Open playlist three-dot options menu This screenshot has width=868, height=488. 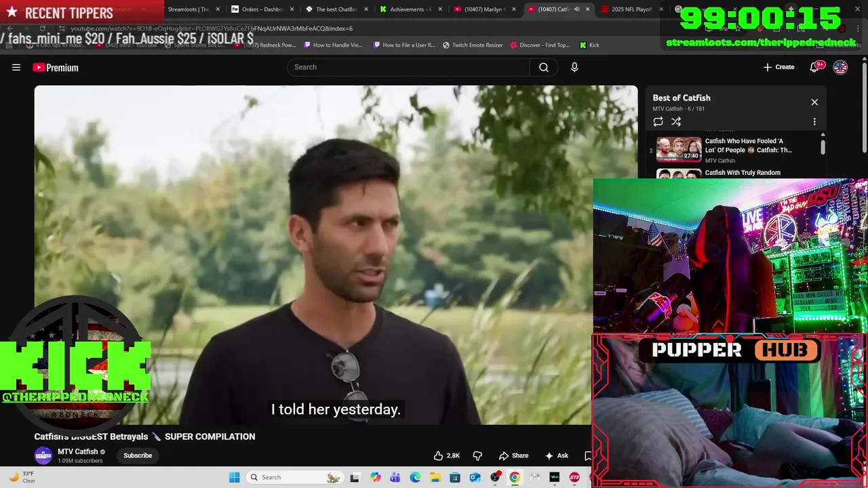coord(814,121)
